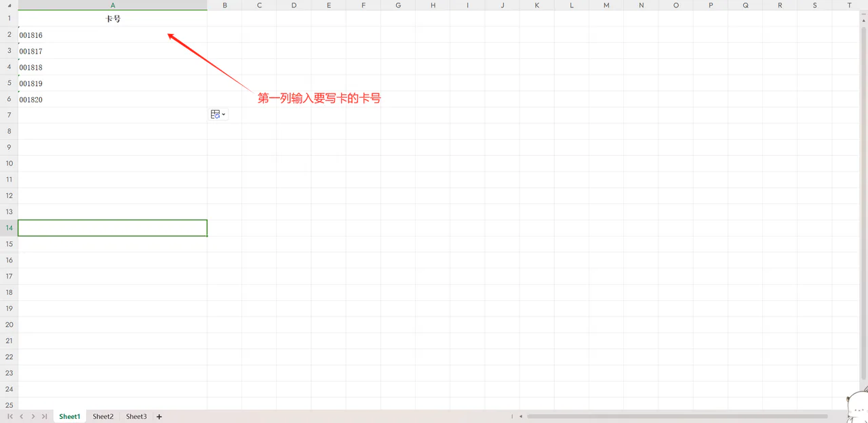Open the Sheet3 tab

click(x=136, y=416)
